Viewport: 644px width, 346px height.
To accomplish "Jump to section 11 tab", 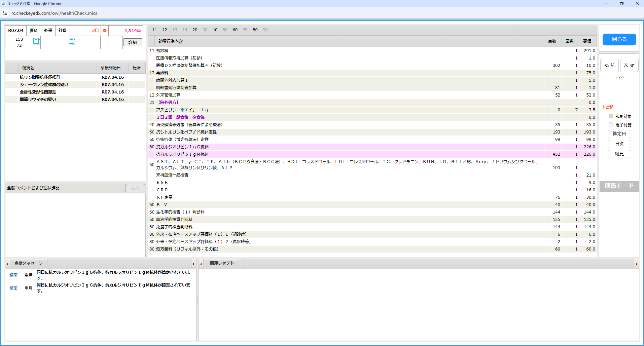I will click(154, 30).
